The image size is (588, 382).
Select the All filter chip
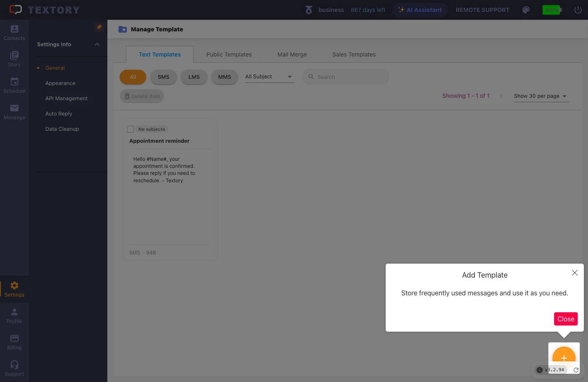tap(133, 77)
